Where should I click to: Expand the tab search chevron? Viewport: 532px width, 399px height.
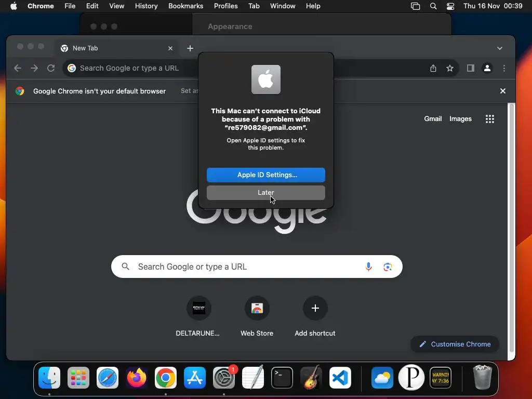[499, 48]
